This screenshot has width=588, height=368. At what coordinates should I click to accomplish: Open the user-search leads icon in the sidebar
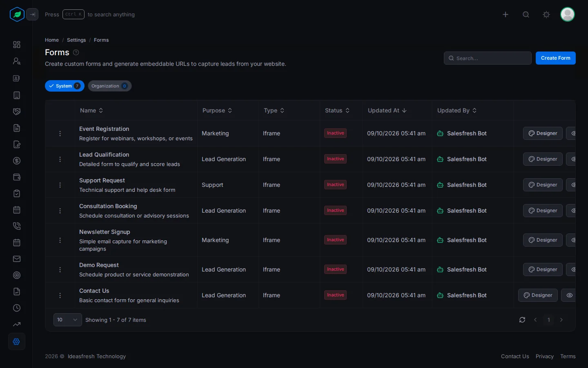coord(17,61)
